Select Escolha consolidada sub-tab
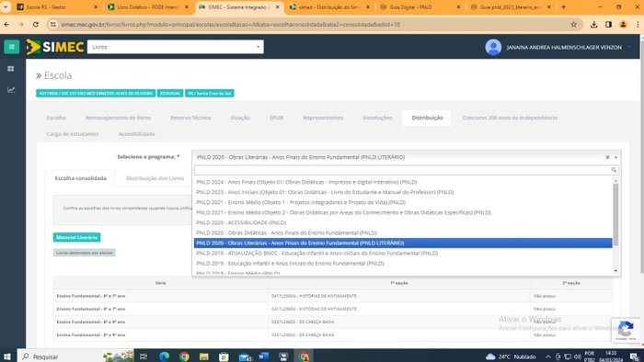Viewport: 644px width, 362px height. [81, 178]
